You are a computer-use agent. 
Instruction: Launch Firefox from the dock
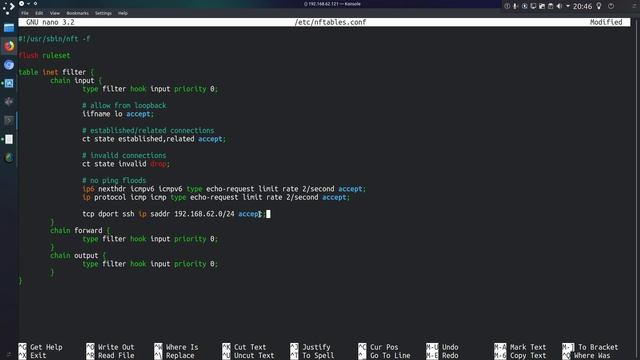click(9, 46)
